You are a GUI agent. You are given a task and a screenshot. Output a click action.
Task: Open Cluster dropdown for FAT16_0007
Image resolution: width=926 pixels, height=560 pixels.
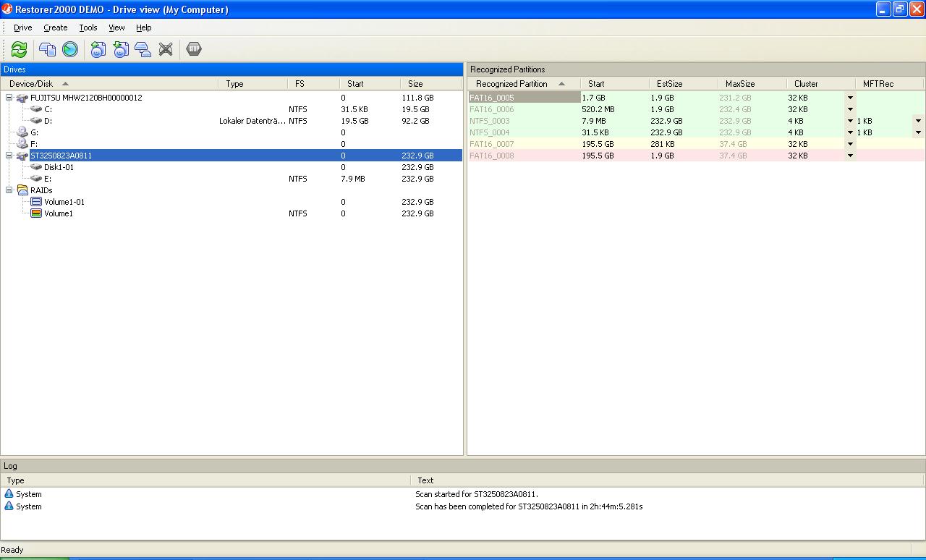[850, 144]
